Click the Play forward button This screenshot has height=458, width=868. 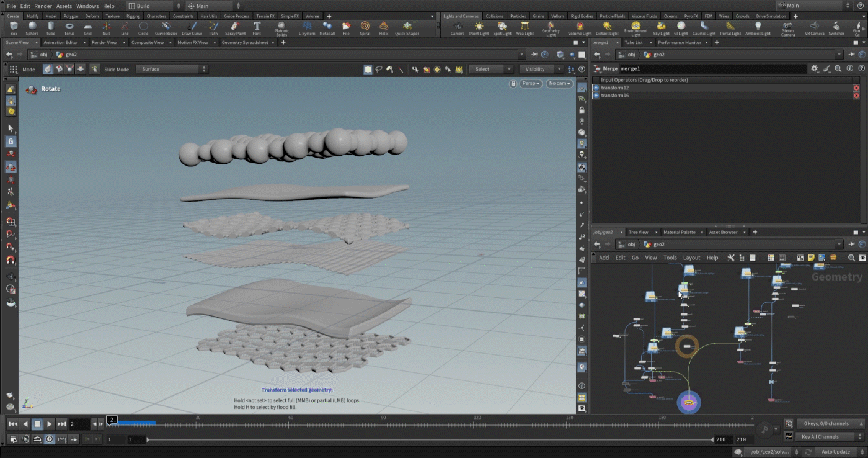click(x=50, y=424)
